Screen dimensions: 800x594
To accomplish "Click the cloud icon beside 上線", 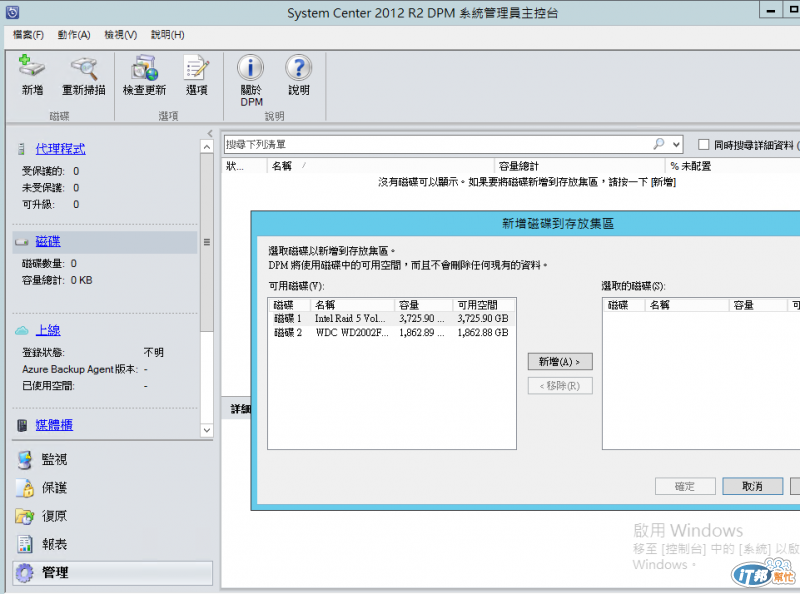I will click(21, 331).
